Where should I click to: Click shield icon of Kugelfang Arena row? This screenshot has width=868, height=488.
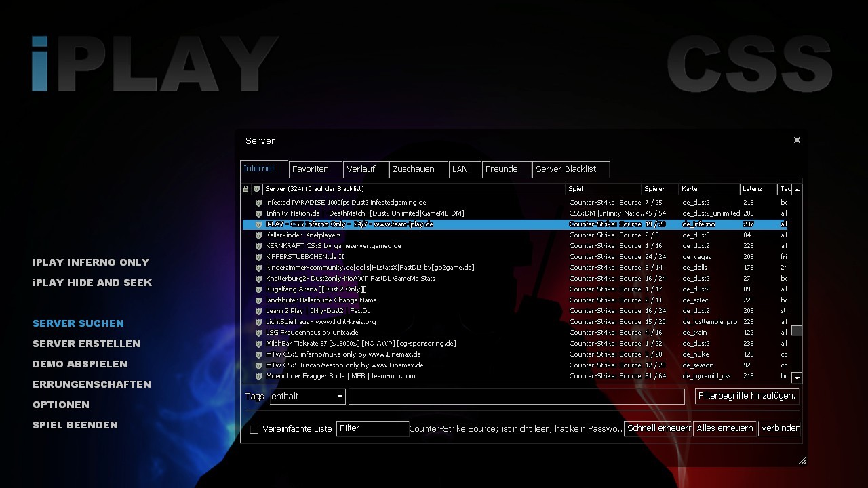pyautogui.click(x=258, y=289)
